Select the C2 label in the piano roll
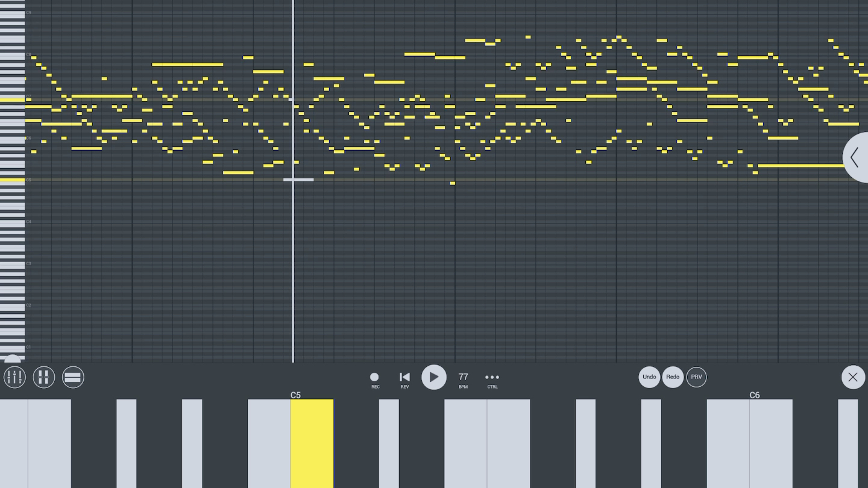The image size is (868, 488). 28,305
